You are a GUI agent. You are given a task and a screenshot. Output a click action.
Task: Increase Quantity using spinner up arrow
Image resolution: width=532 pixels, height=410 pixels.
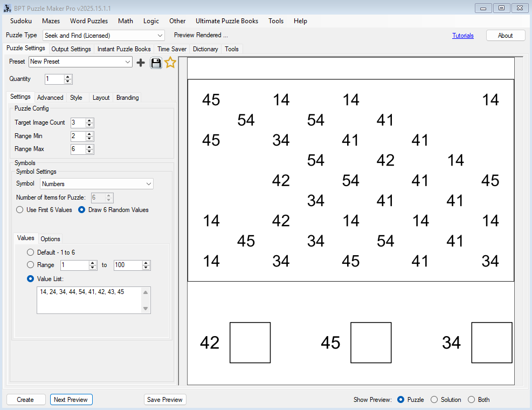click(x=68, y=77)
